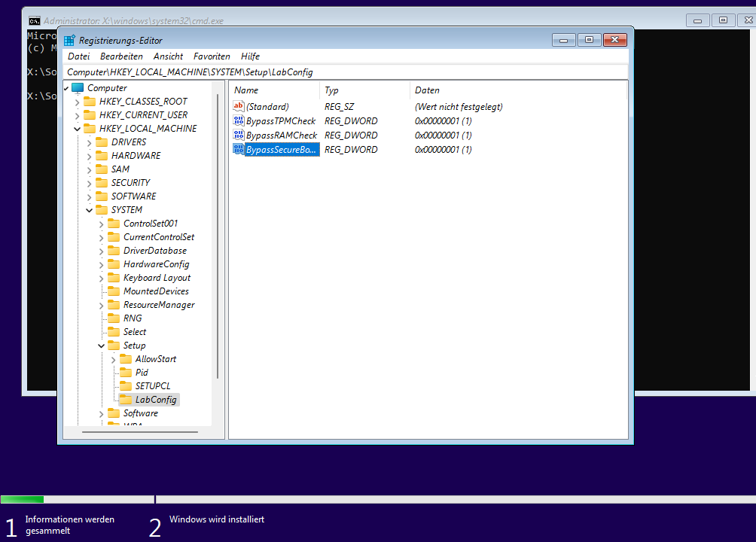Open the Hilfe menu
The height and width of the screenshot is (542, 756).
(x=250, y=56)
